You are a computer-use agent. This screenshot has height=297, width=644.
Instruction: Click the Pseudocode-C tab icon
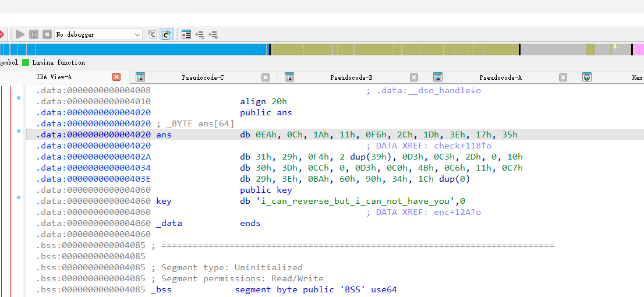point(140,77)
